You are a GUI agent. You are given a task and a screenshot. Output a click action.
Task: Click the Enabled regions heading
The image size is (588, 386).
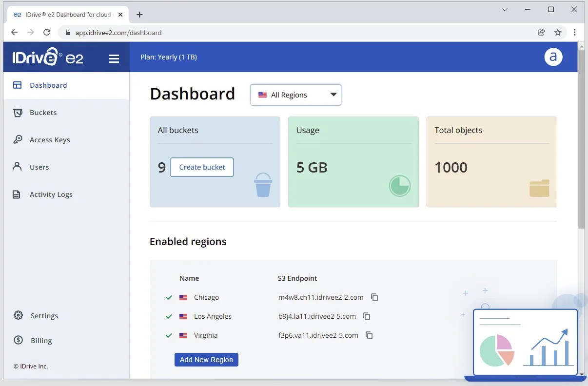click(x=188, y=242)
